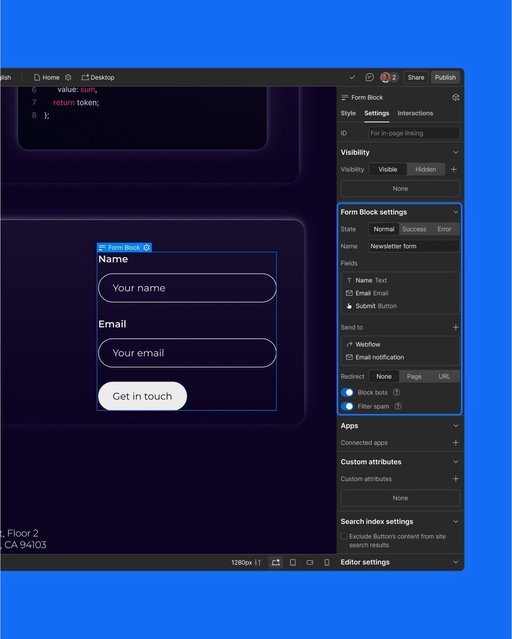
Task: Collapse Form Block settings section
Action: [x=456, y=212]
